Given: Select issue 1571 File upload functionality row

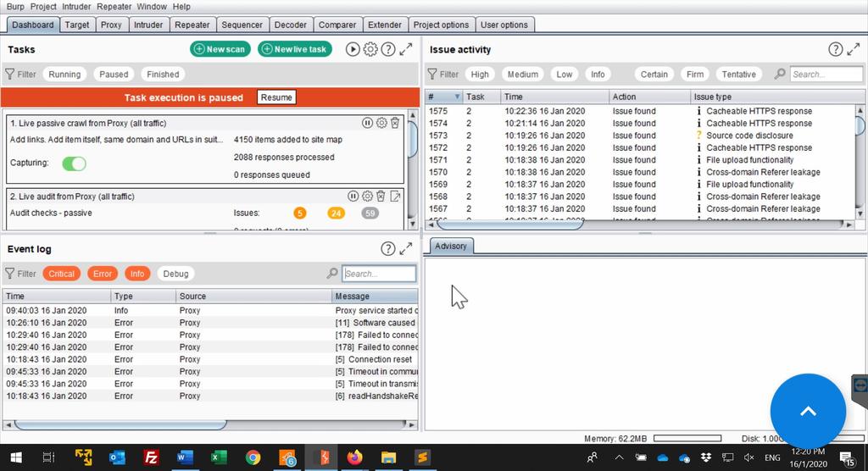Looking at the screenshot, I should click(641, 159).
